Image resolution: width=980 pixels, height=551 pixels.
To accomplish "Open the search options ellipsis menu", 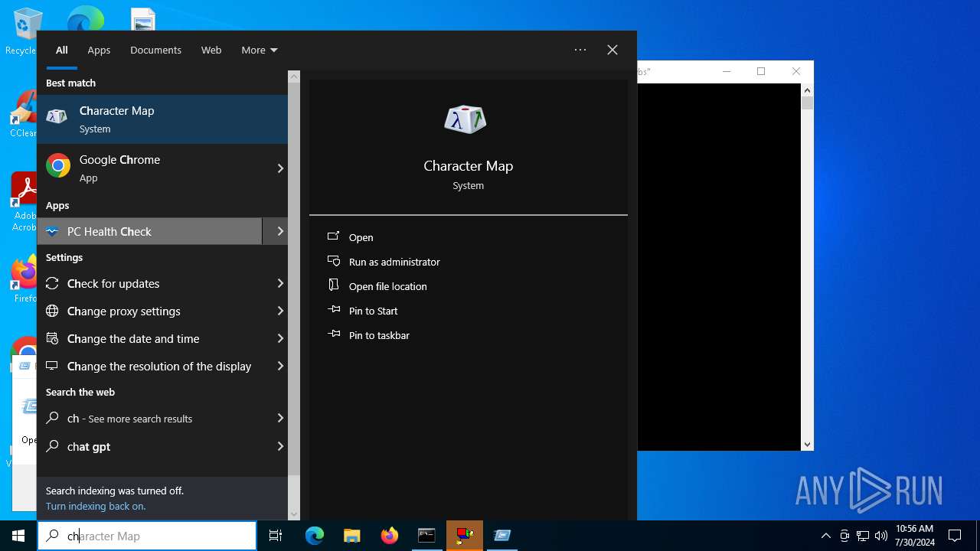I will (x=580, y=50).
